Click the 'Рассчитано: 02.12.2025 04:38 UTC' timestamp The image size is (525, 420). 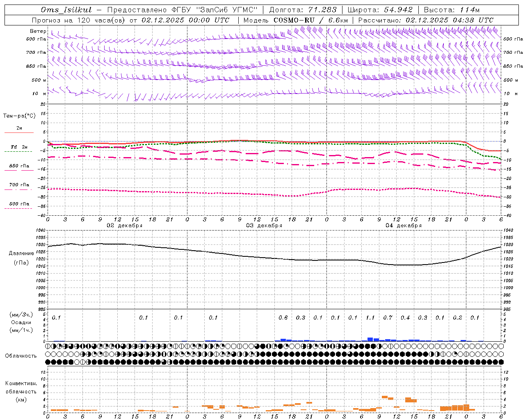(x=426, y=20)
